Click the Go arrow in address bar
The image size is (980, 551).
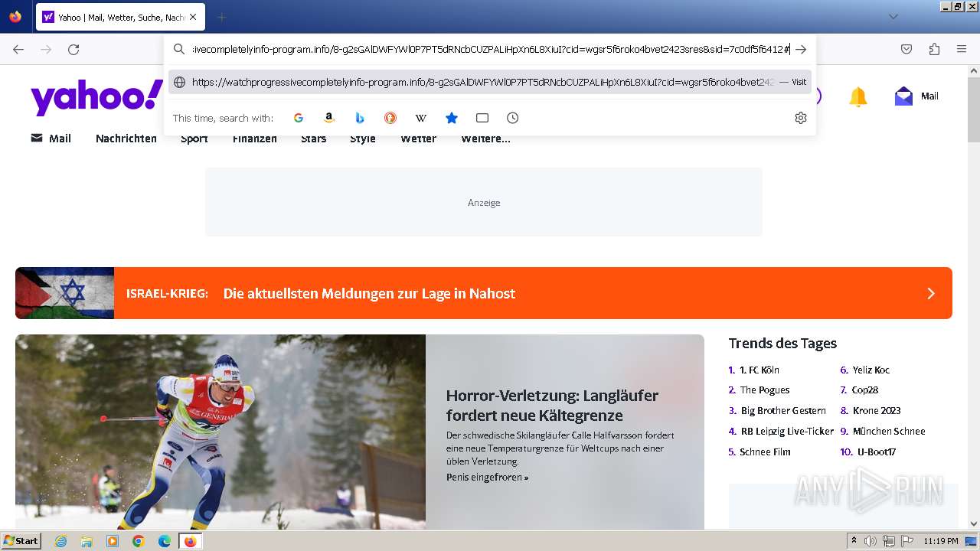pos(801,49)
